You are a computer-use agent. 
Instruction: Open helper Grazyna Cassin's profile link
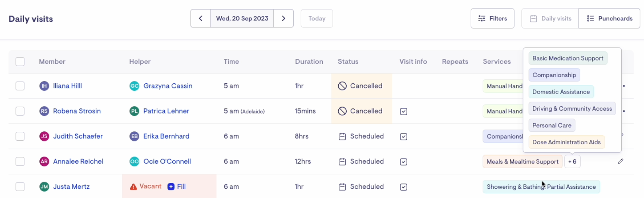coord(168,86)
